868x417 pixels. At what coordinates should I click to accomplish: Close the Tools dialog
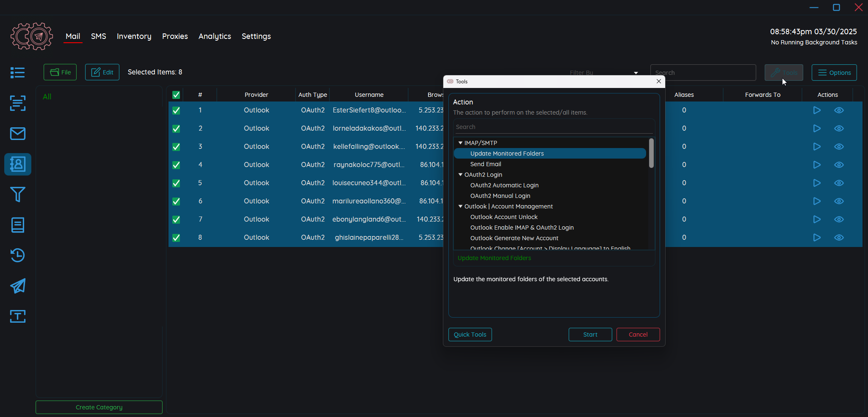(x=659, y=81)
